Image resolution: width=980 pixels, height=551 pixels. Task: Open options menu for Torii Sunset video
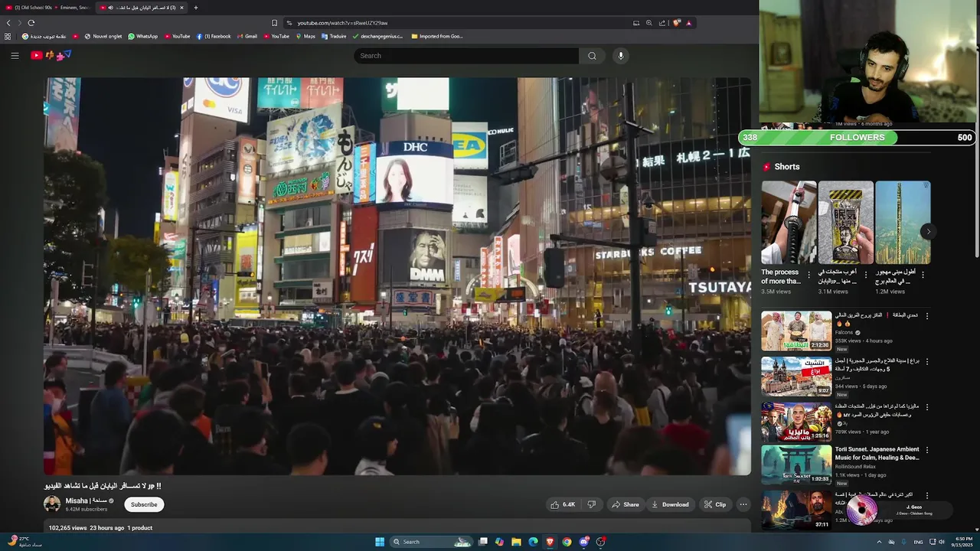[926, 450]
